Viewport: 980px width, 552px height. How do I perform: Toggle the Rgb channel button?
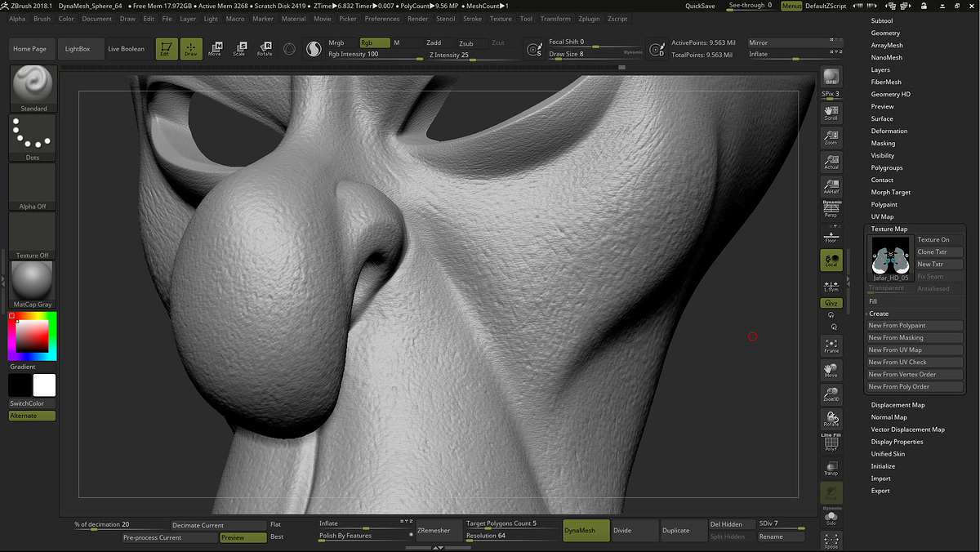click(375, 42)
